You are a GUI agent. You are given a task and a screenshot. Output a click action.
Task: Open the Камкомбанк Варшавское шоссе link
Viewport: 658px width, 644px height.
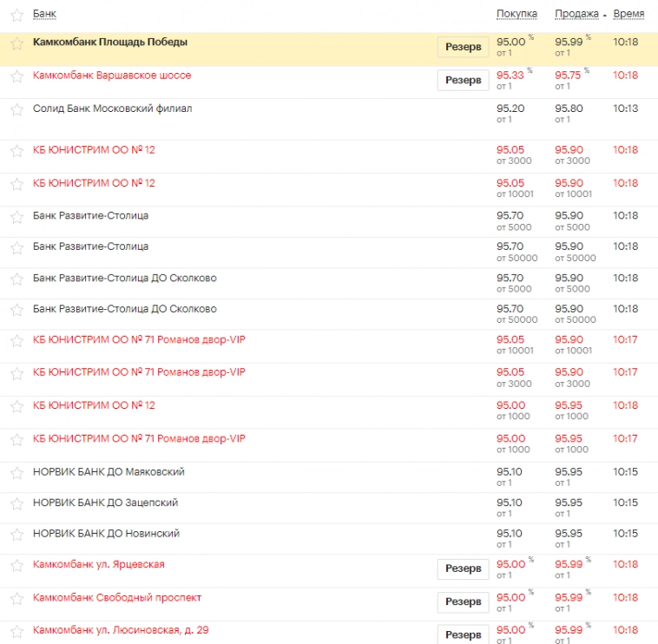coord(112,76)
